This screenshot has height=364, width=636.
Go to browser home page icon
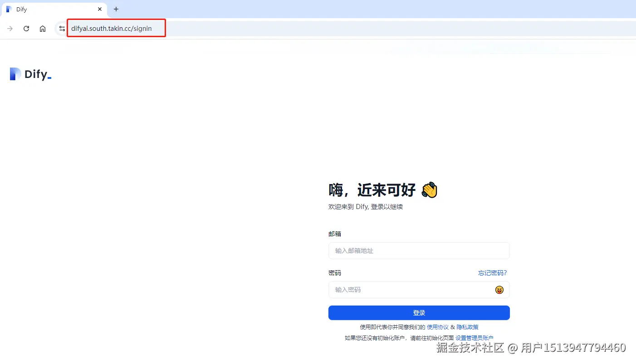click(43, 29)
